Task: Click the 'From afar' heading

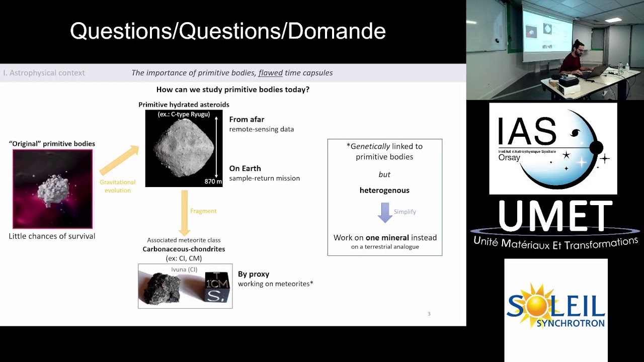Action: pos(247,120)
